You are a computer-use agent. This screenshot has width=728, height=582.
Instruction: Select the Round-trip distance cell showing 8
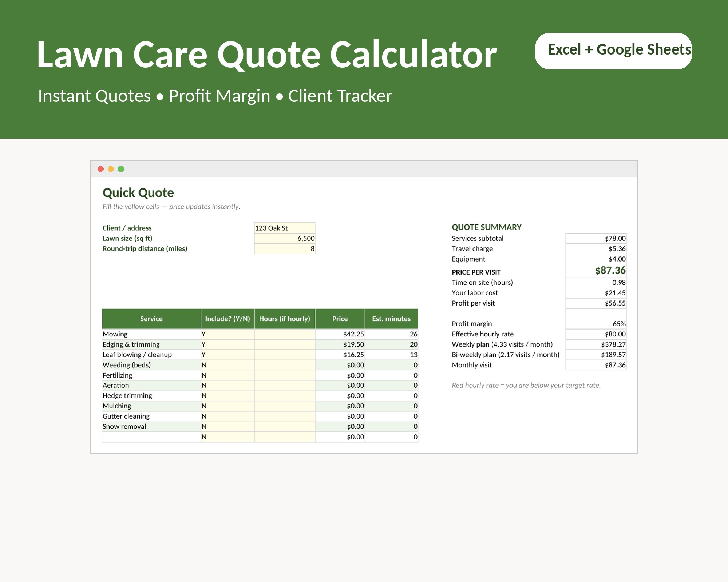pyautogui.click(x=285, y=248)
